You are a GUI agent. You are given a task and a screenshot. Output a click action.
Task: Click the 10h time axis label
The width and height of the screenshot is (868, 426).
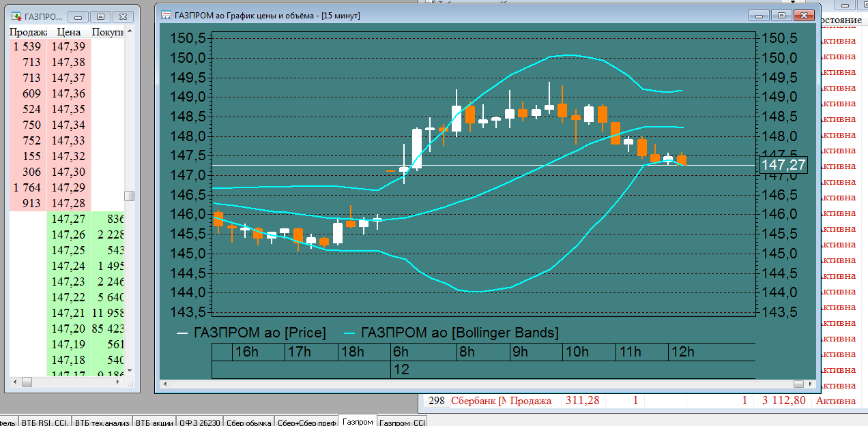pyautogui.click(x=577, y=352)
